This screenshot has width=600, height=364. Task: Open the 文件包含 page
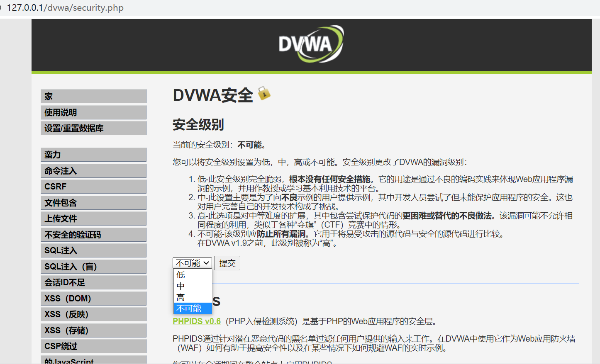click(93, 203)
